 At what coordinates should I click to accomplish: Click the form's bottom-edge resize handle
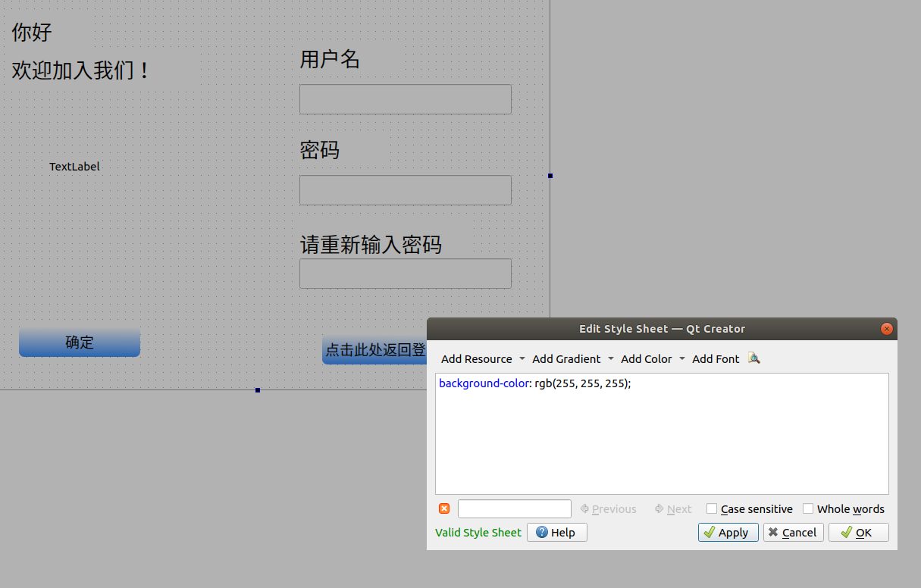click(258, 390)
